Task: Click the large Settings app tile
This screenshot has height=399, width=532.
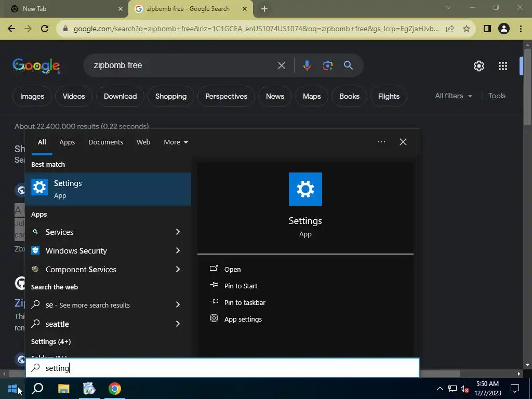Action: pyautogui.click(x=305, y=189)
